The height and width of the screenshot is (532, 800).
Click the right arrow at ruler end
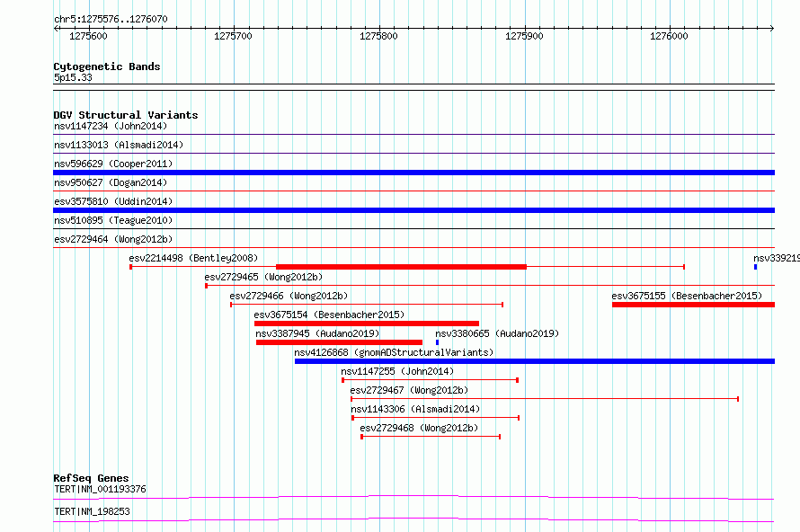point(772,28)
